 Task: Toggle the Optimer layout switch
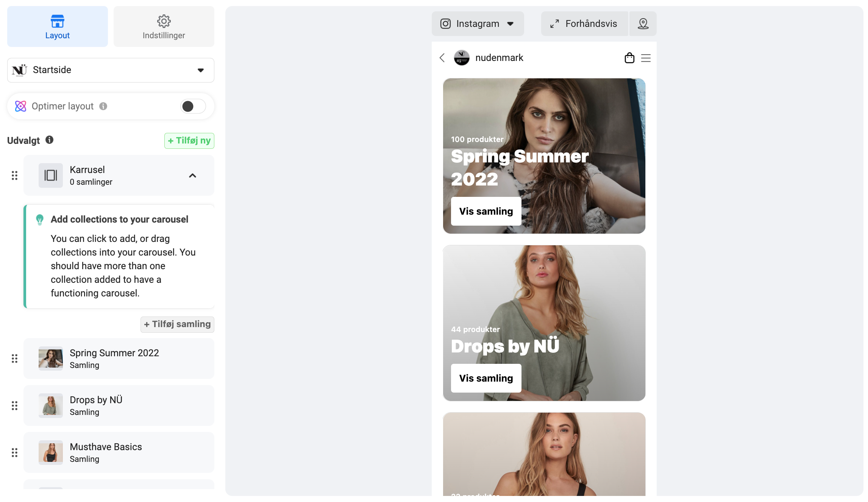point(193,106)
